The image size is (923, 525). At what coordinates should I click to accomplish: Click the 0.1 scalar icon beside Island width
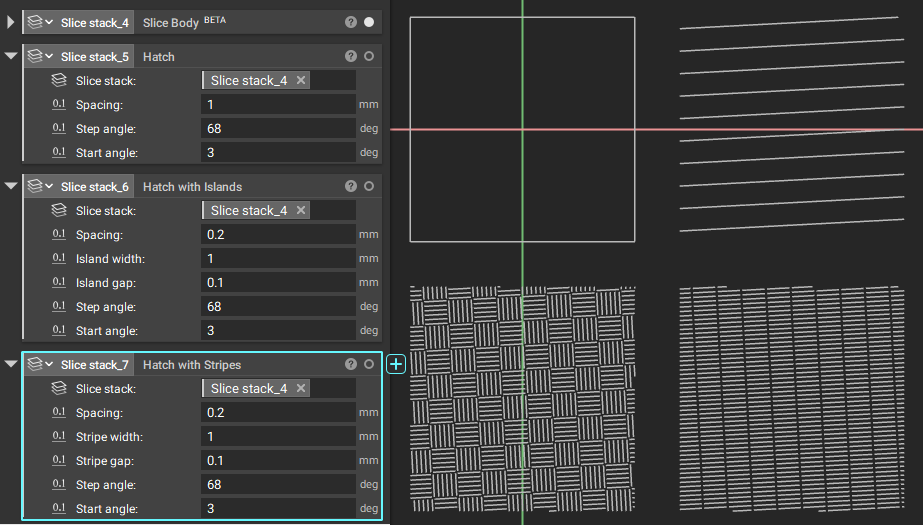point(59,258)
